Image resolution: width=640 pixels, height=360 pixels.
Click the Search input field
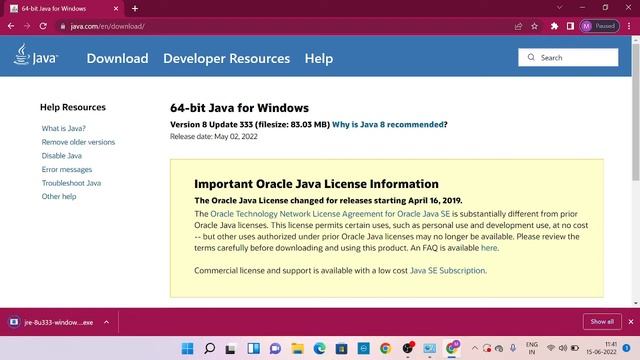568,57
